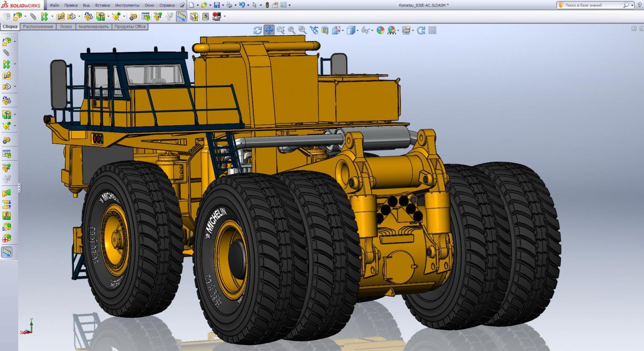Screen dimensions: 644x351
Task: Click the Help question mark button
Action: 639,5
